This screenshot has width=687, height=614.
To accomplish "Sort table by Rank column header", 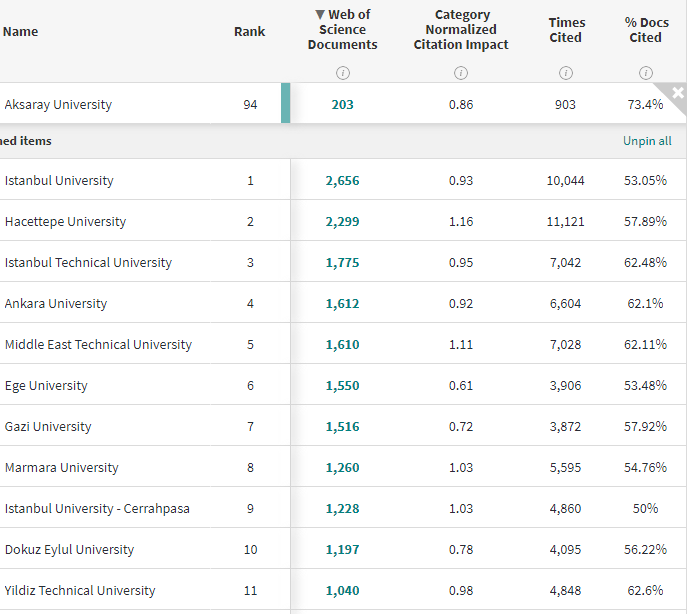I will 250,31.
